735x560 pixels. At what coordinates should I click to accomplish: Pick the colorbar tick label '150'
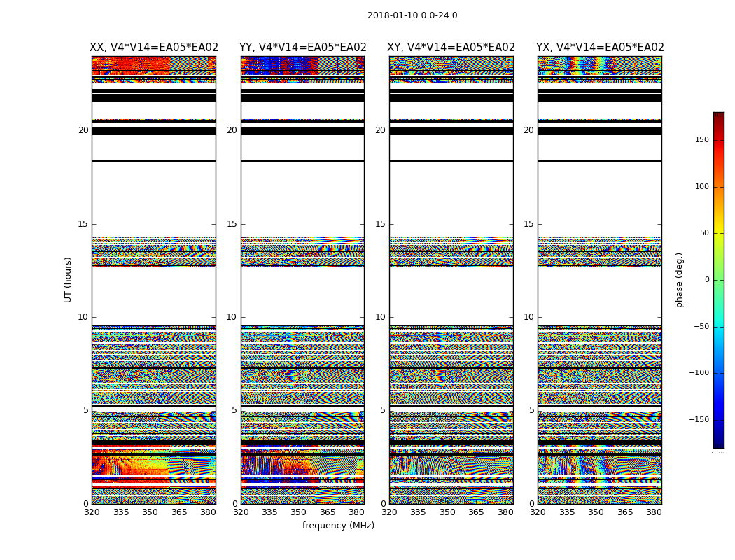(x=702, y=139)
